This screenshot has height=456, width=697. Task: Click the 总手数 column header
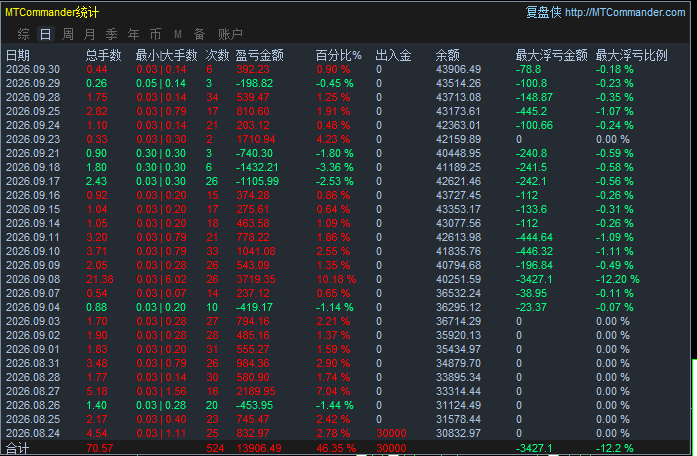(104, 55)
